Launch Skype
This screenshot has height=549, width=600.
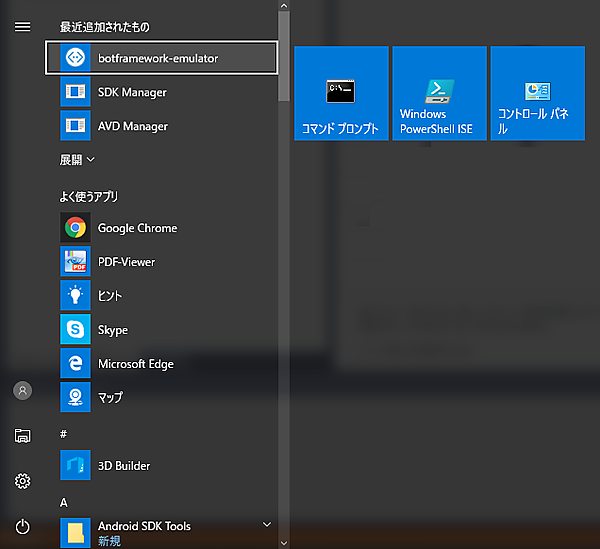(x=112, y=330)
